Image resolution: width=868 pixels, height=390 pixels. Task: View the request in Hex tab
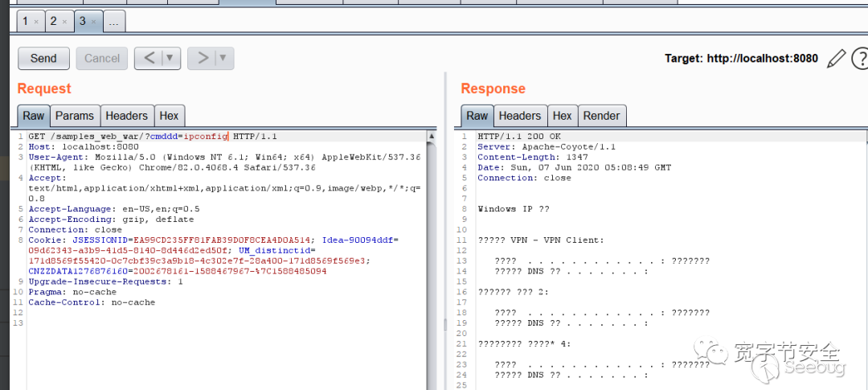[x=169, y=116]
